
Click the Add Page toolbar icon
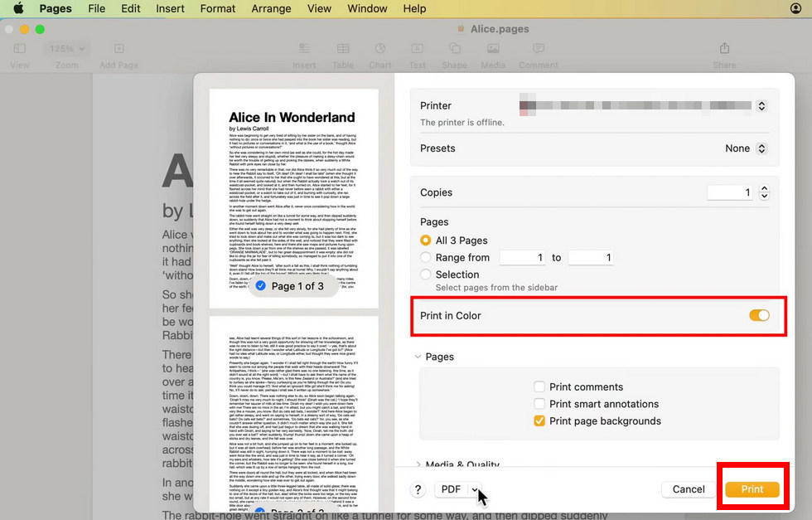119,49
